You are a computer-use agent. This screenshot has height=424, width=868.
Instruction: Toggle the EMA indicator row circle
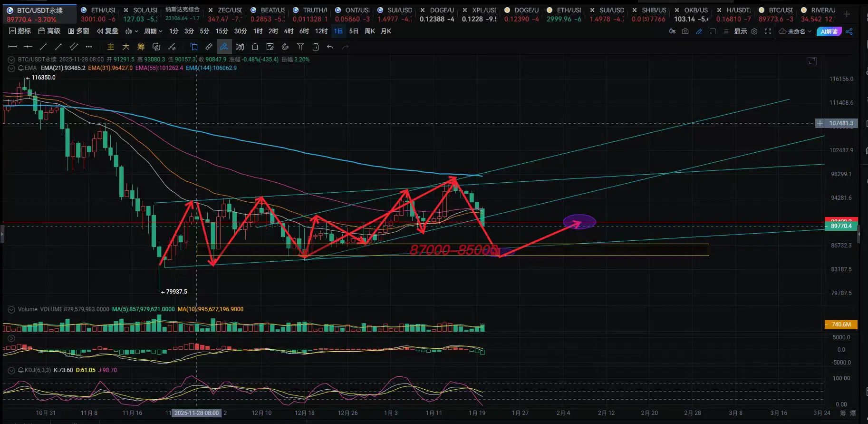[11, 68]
